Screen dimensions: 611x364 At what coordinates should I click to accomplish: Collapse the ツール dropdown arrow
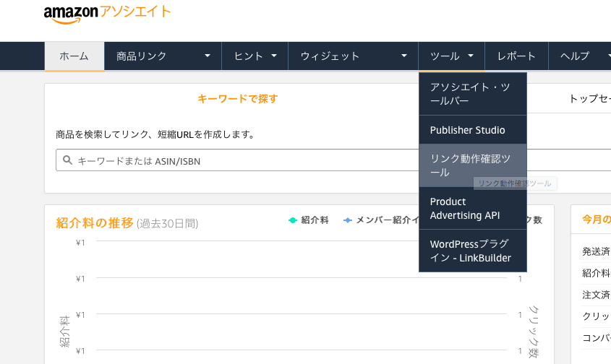[x=471, y=56]
